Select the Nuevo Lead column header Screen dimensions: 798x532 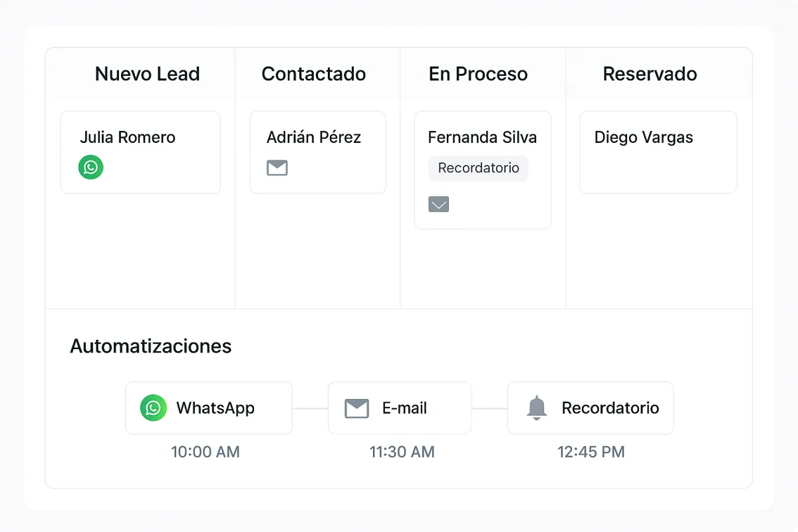click(x=147, y=74)
